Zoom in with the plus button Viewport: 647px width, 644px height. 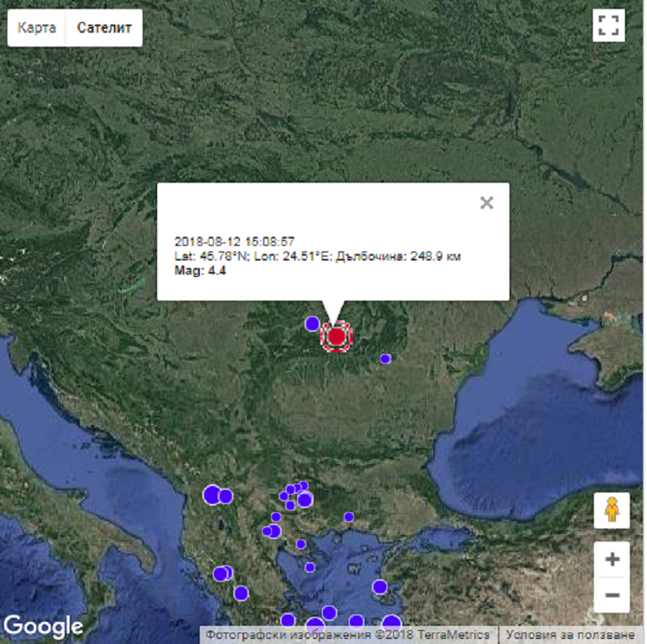[x=611, y=560]
